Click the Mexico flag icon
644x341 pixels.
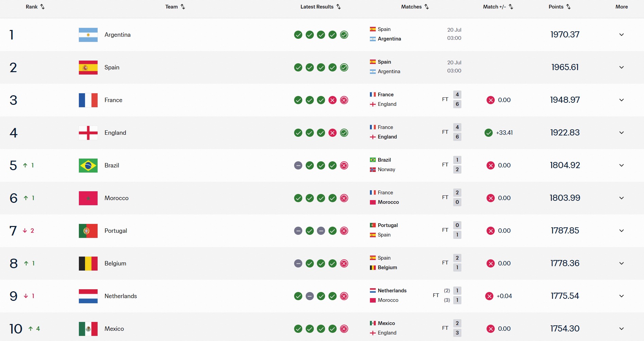pos(88,329)
